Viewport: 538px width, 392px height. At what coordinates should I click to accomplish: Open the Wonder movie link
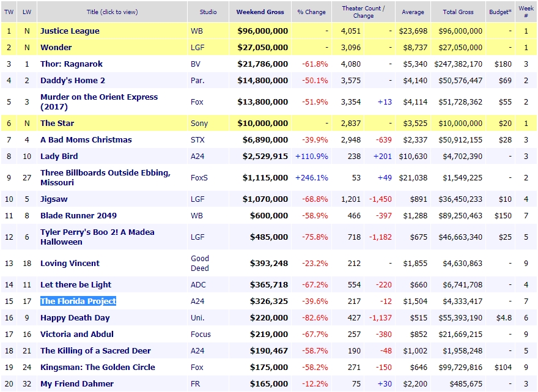click(56, 47)
